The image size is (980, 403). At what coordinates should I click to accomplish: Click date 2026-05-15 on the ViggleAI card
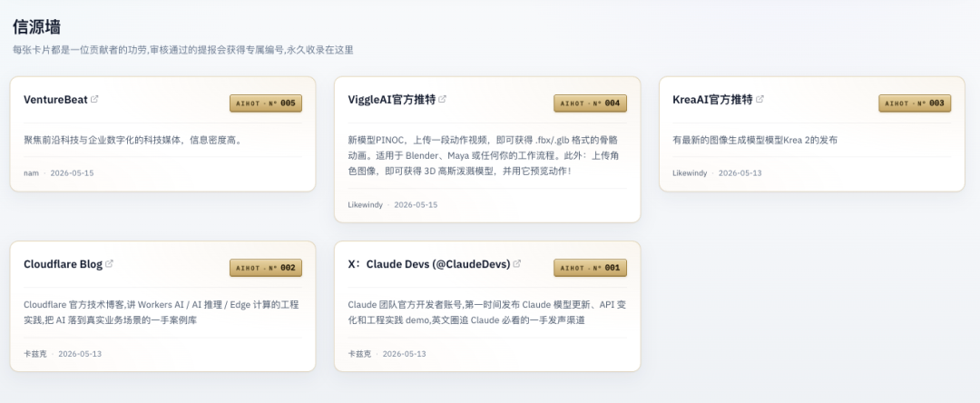pos(416,205)
